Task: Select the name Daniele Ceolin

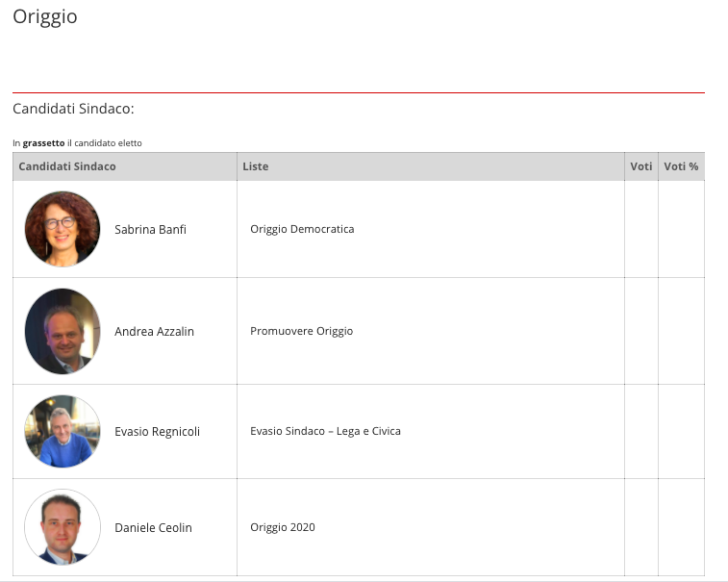Action: [x=153, y=528]
